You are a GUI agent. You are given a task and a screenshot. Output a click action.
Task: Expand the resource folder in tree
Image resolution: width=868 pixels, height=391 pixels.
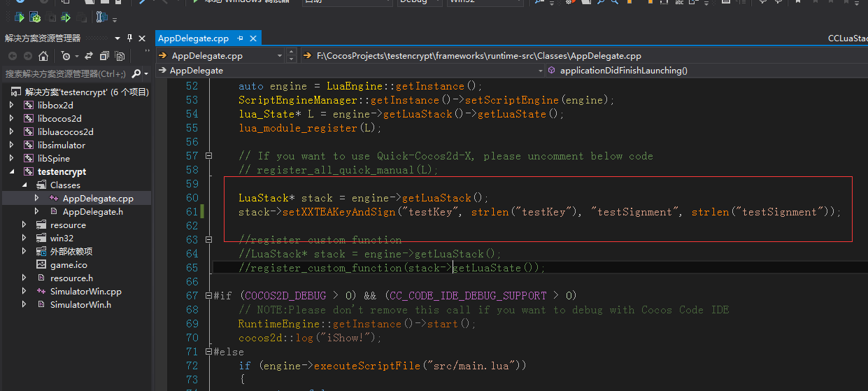[x=24, y=225]
